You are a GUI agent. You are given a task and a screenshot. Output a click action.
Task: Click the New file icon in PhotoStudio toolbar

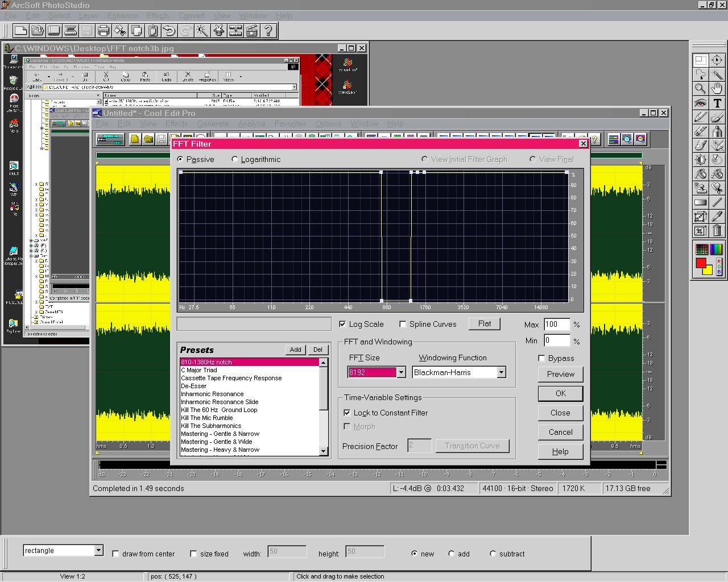[20, 30]
